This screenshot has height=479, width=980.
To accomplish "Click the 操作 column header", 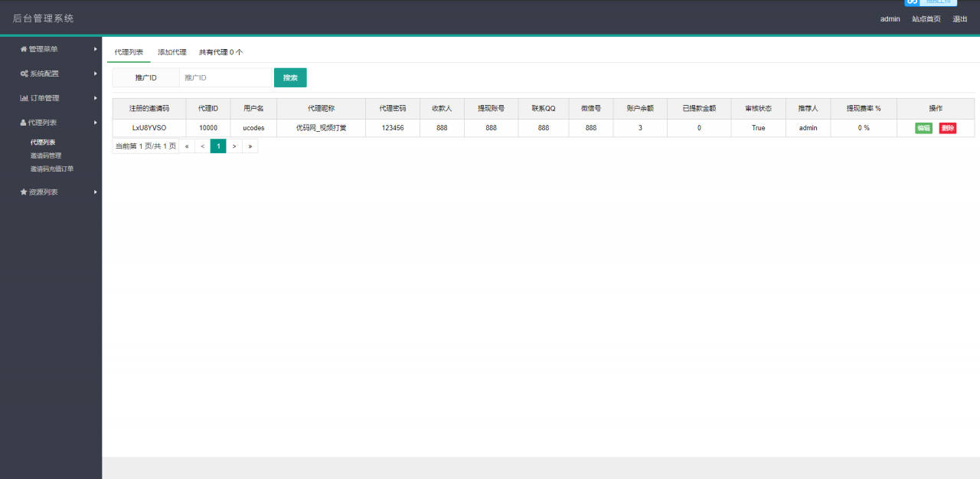I will 936,109.
